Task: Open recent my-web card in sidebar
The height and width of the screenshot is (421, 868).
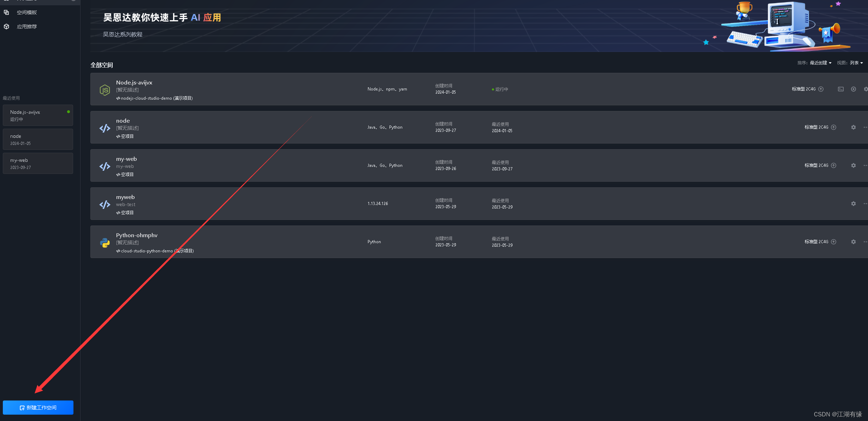Action: click(38, 163)
